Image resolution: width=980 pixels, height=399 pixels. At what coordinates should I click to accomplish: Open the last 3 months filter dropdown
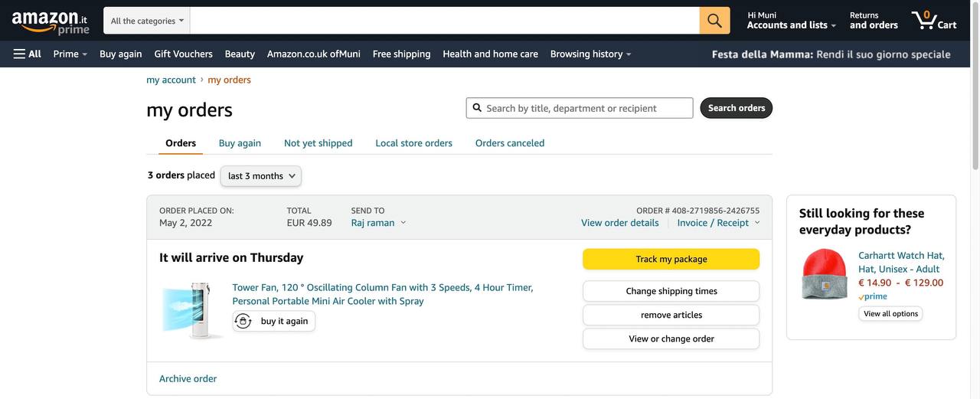click(261, 176)
